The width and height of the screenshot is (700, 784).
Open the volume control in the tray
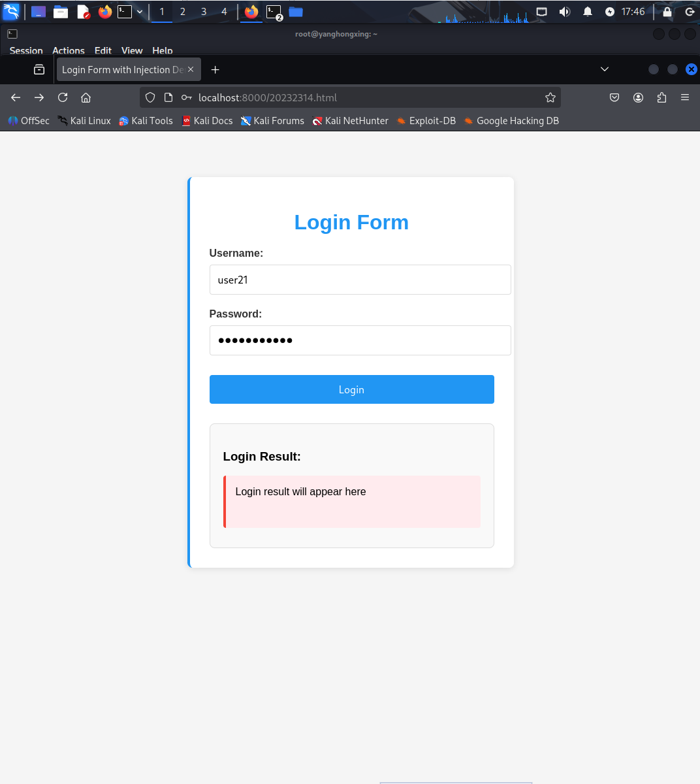[564, 12]
